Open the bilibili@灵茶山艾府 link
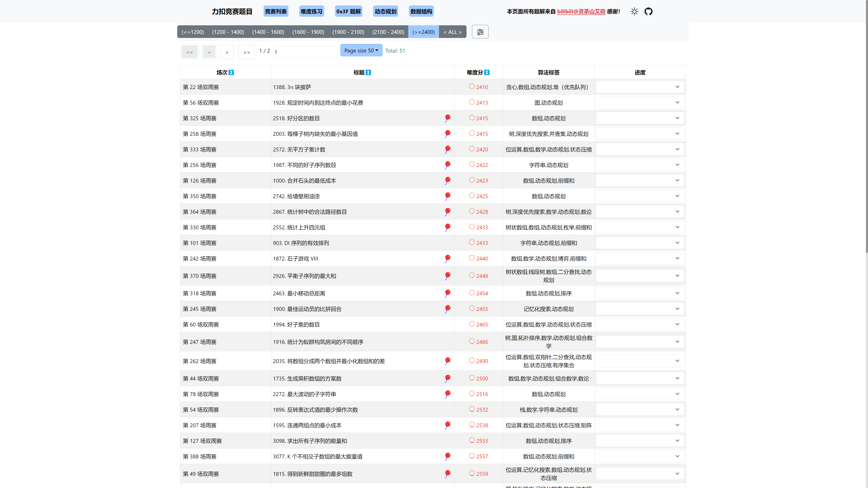The image size is (868, 488). point(581,12)
